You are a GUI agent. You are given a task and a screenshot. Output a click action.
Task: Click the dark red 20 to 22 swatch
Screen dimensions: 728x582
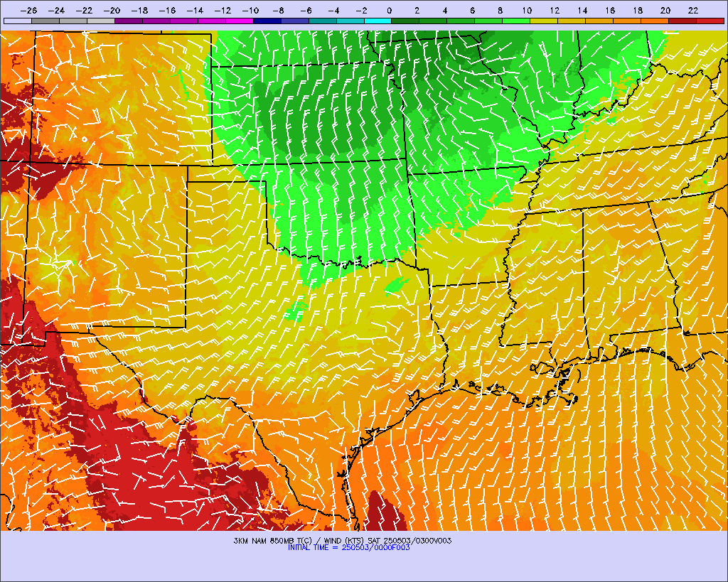682,21
